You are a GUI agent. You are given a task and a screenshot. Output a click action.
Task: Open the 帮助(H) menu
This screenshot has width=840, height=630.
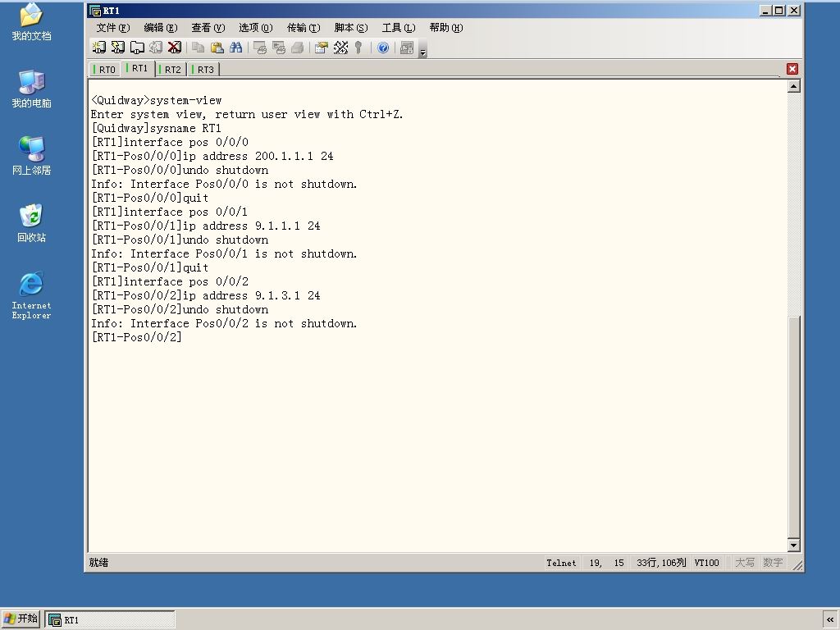(446, 28)
